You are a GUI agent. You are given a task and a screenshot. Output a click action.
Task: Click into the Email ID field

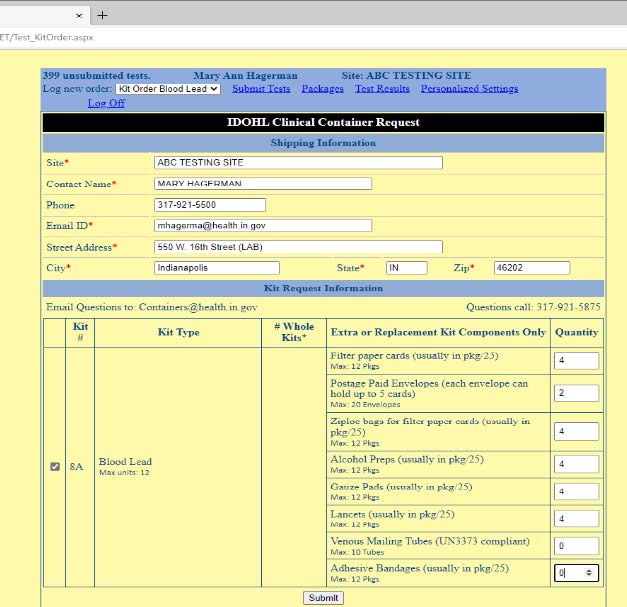[263, 226]
